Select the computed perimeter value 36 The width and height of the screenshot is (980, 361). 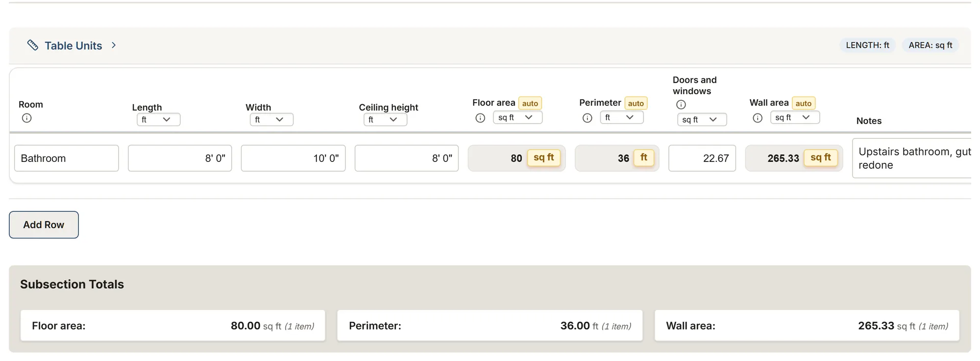(x=623, y=158)
